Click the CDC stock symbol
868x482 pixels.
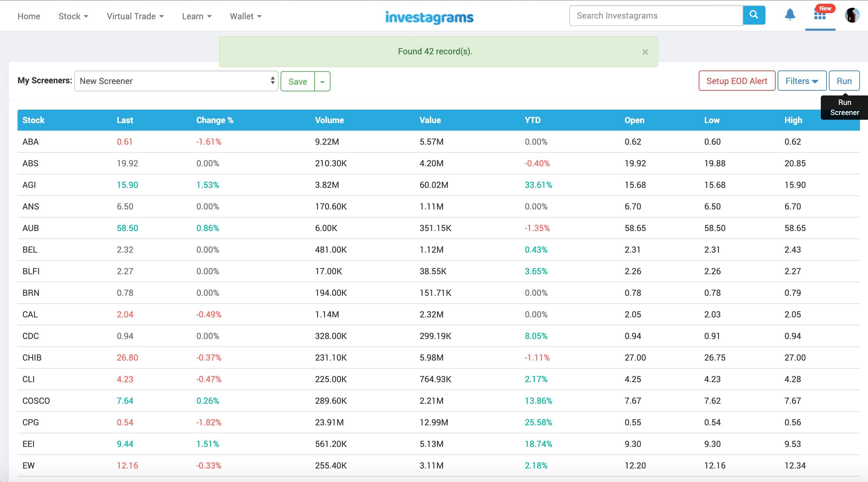pyautogui.click(x=30, y=336)
